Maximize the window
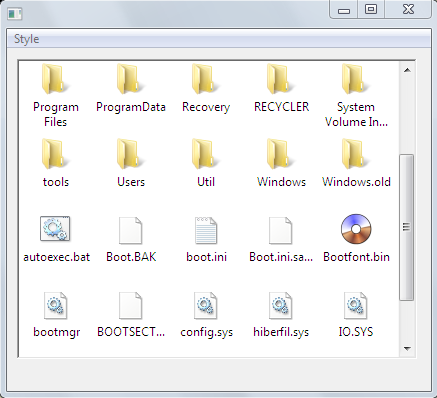This screenshot has height=398, width=437. (371, 9)
